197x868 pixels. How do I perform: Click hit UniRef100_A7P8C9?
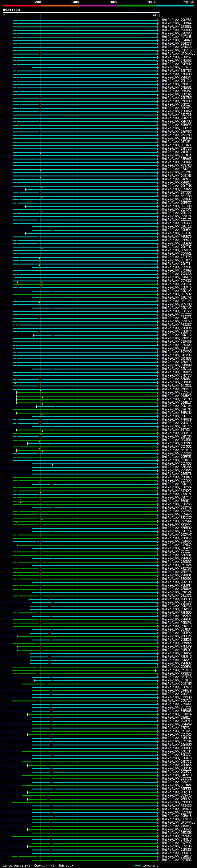[177, 419]
